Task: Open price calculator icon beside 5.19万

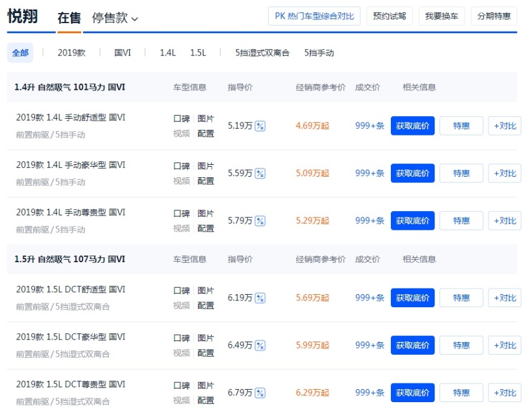Action: point(260,126)
